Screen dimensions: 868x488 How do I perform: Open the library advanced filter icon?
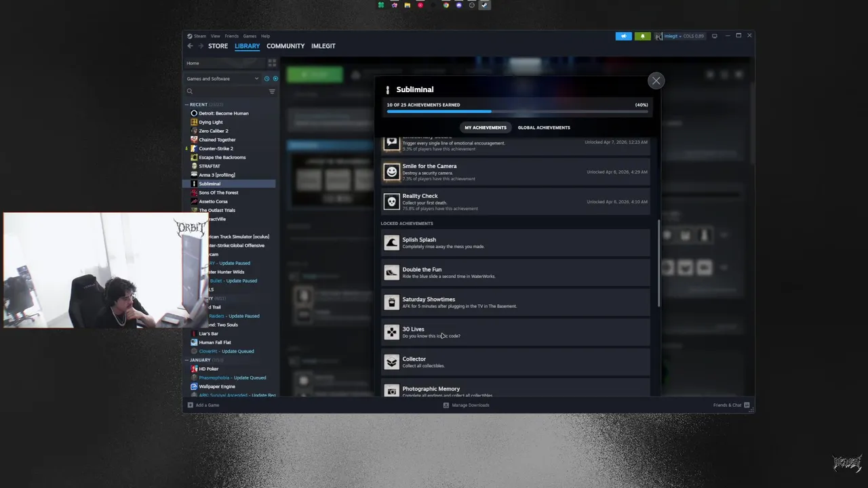pos(272,91)
